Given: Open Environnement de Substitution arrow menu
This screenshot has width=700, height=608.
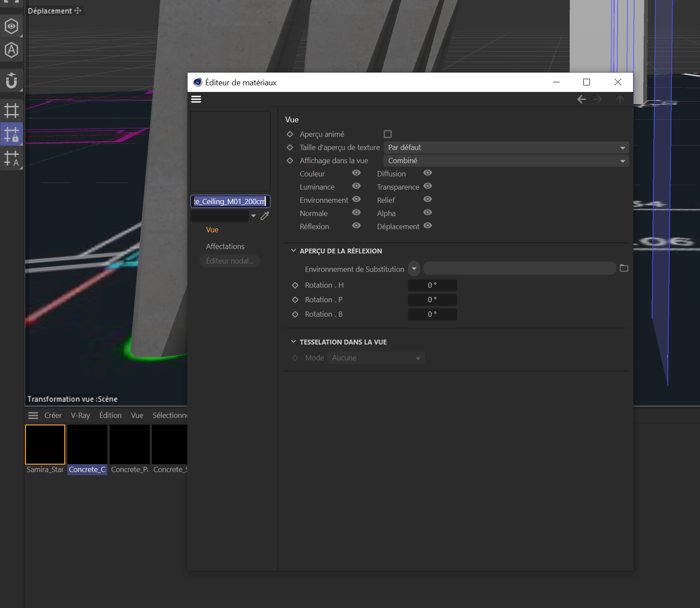Looking at the screenshot, I should pyautogui.click(x=414, y=268).
